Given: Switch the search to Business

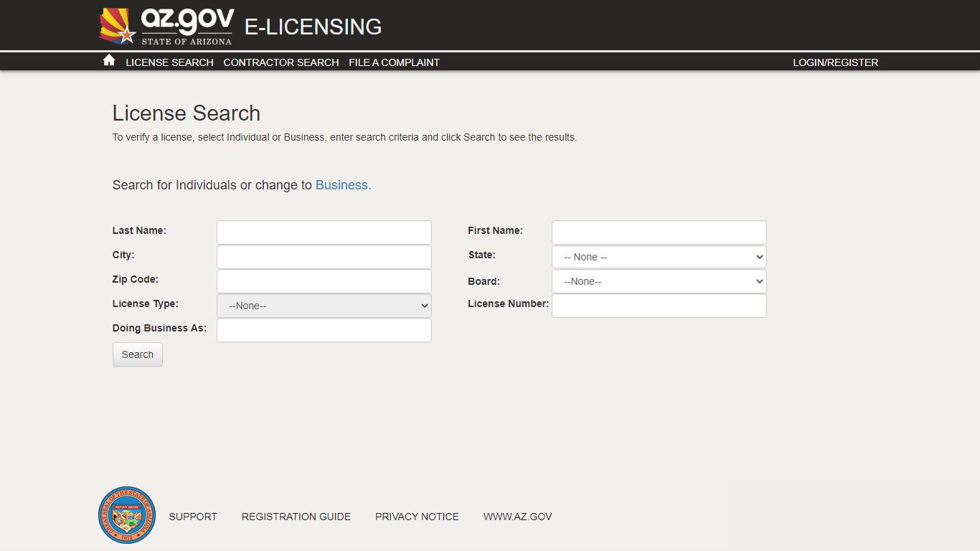Looking at the screenshot, I should [x=343, y=185].
